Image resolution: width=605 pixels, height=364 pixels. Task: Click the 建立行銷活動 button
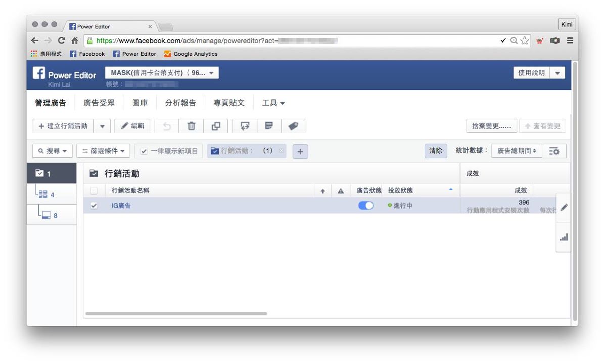click(x=63, y=126)
